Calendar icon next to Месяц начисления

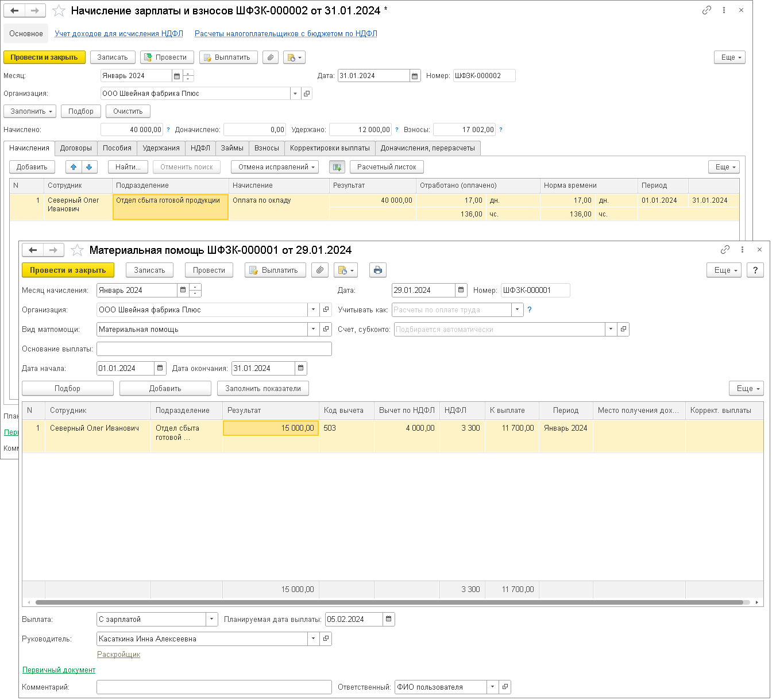[183, 290]
